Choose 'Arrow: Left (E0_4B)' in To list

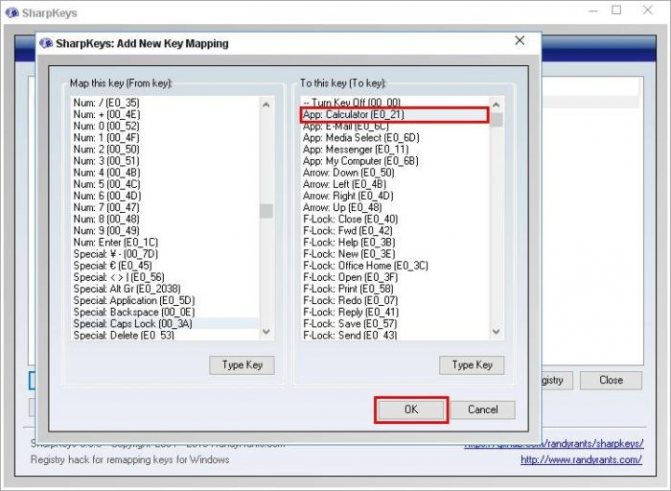click(395, 184)
